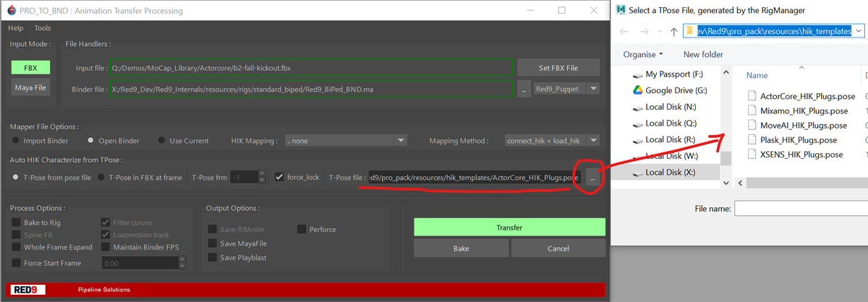The image size is (868, 302).
Task: Click the Cancel button
Action: [558, 249]
